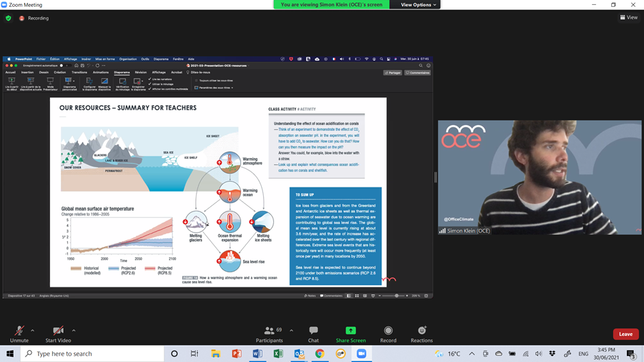Open the Chat panel

(x=313, y=331)
